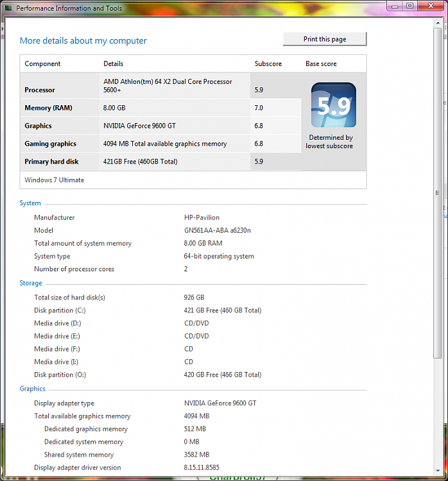The width and height of the screenshot is (448, 481).
Task: Click the Dedicated system memory label
Action: [84, 442]
